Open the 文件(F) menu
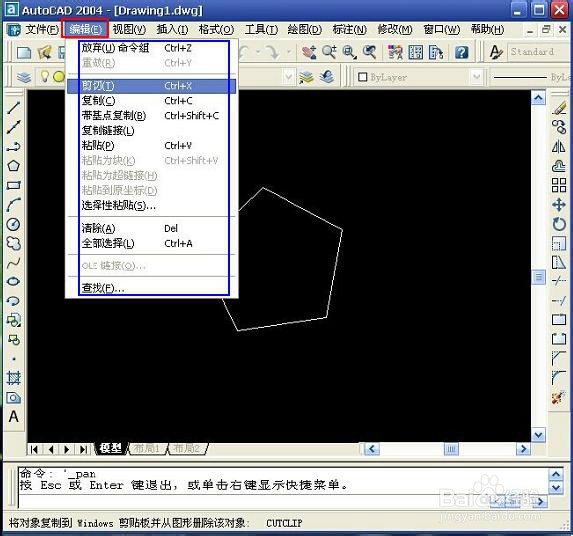The height and width of the screenshot is (536, 573). tap(42, 29)
